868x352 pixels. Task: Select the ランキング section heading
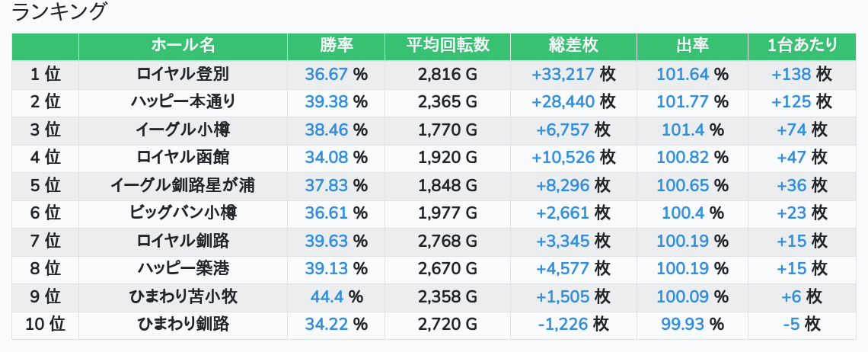59,12
